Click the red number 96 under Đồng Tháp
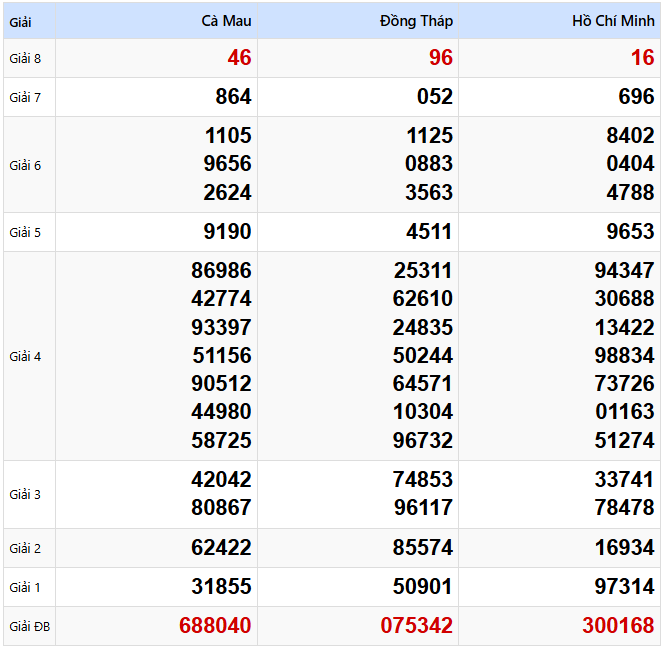 pos(440,58)
